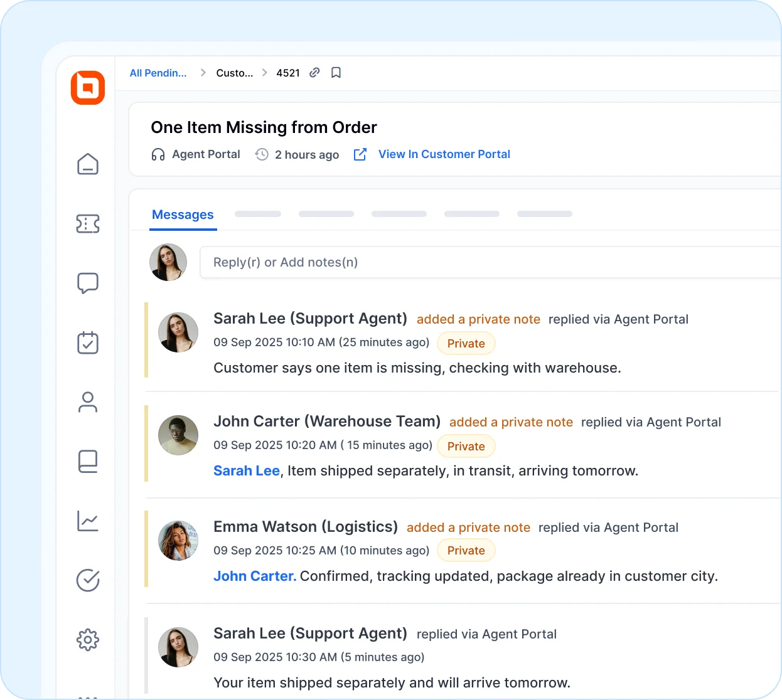This screenshot has width=782, height=700.
Task: Switch to the Messages tab
Action: click(183, 215)
